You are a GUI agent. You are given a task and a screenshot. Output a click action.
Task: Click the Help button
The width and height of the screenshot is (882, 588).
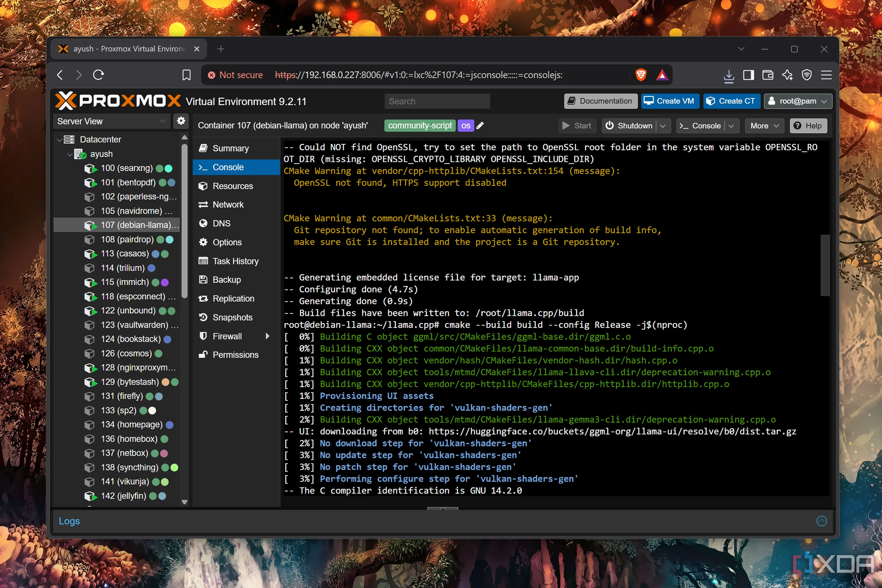pyautogui.click(x=808, y=126)
